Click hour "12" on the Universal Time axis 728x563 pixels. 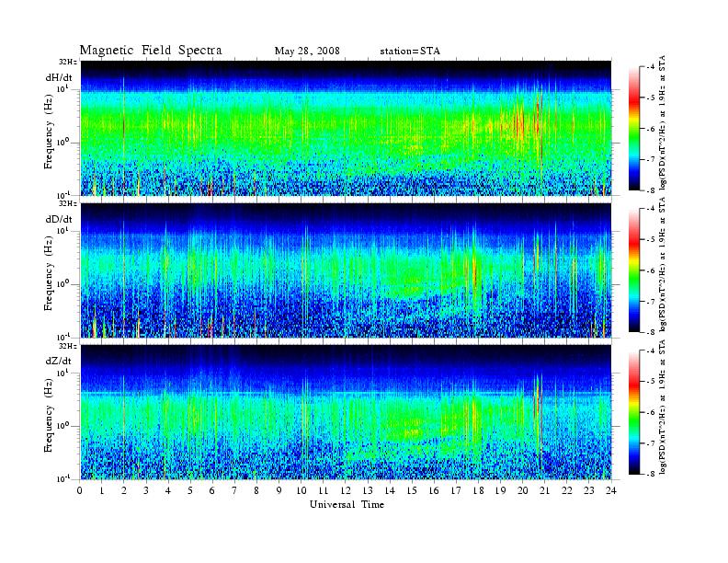tap(346, 490)
